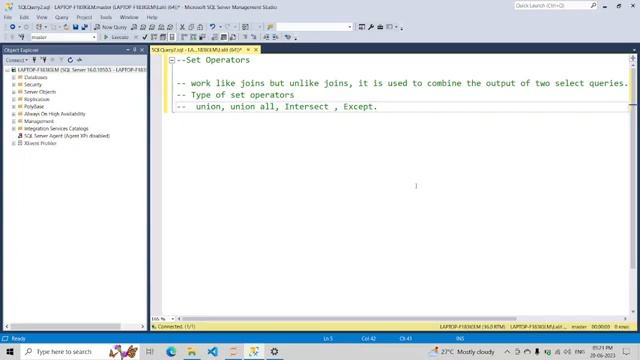Collapse the Set Operators code region
Image resolution: width=640 pixels, height=360 pixels.
[x=172, y=60]
